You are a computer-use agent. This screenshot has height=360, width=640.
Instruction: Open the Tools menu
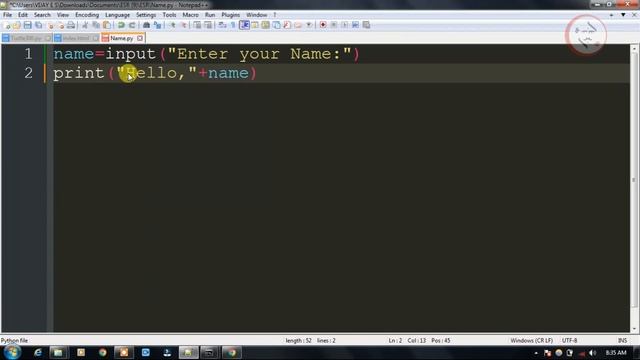tap(169, 15)
